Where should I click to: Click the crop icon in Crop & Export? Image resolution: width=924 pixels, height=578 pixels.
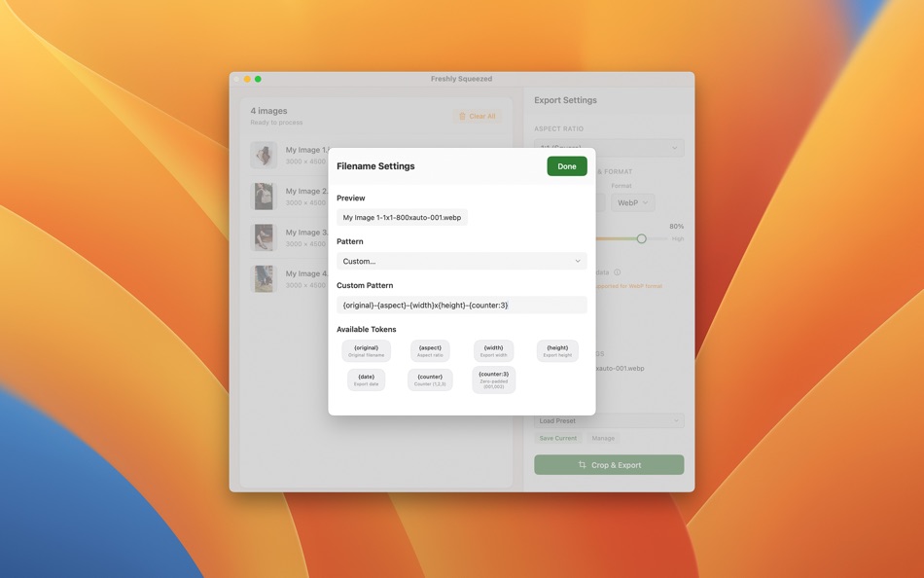click(x=583, y=465)
